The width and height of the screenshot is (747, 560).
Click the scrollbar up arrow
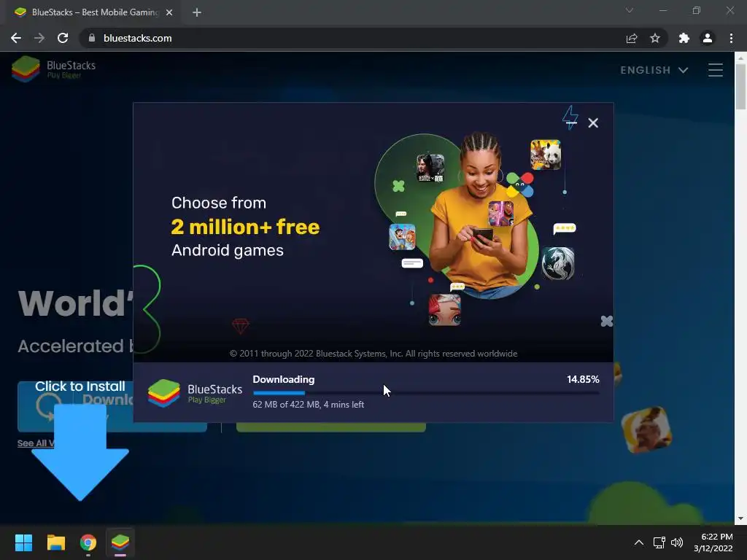[x=740, y=58]
